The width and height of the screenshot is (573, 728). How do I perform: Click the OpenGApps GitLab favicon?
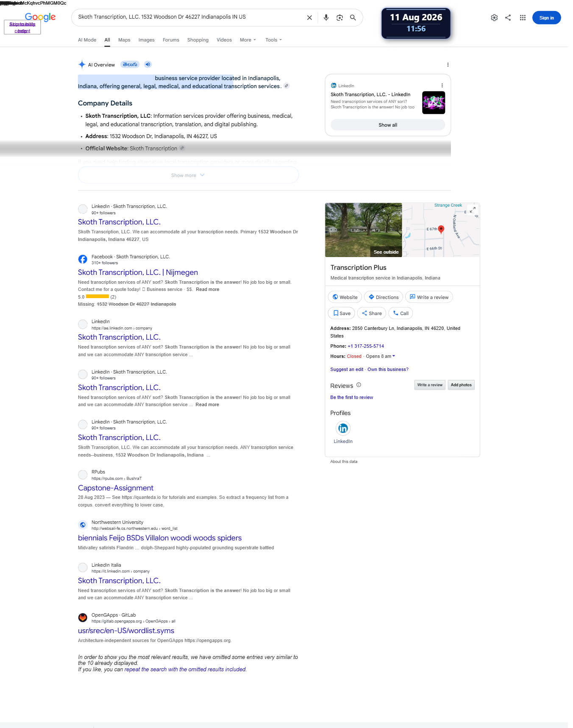[x=83, y=617]
